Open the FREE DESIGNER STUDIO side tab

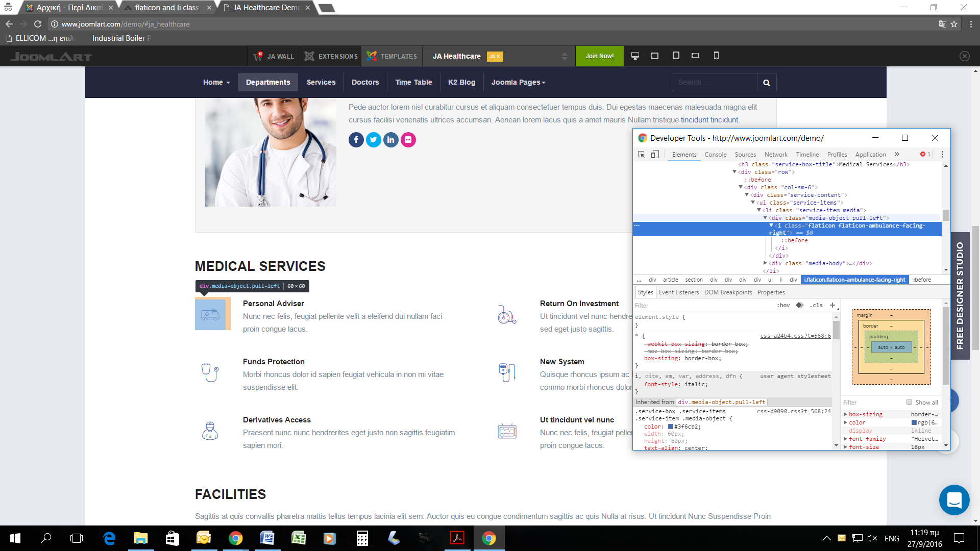coord(960,296)
